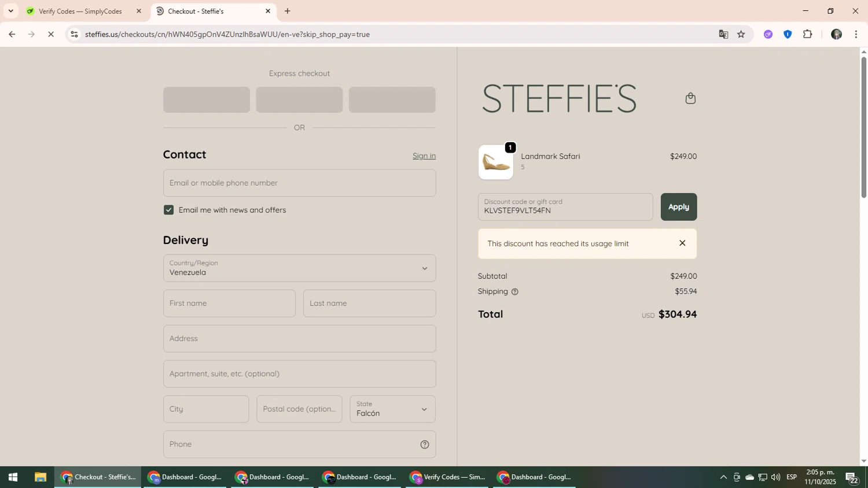868x488 pixels.
Task: Open the volume control in system tray
Action: click(775, 478)
